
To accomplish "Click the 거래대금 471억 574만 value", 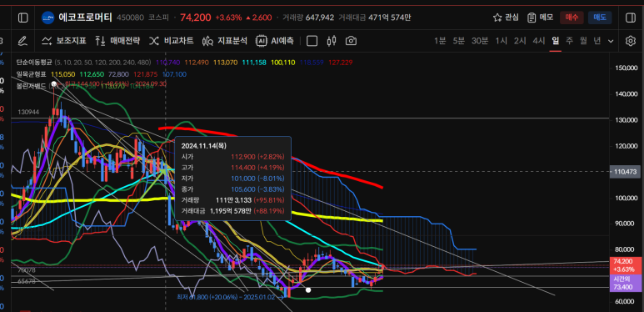I will tap(389, 18).
